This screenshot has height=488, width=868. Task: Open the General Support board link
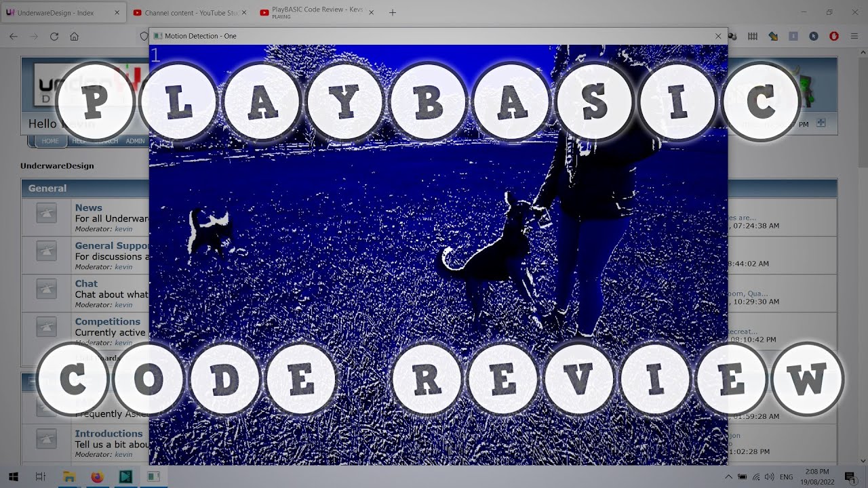112,246
